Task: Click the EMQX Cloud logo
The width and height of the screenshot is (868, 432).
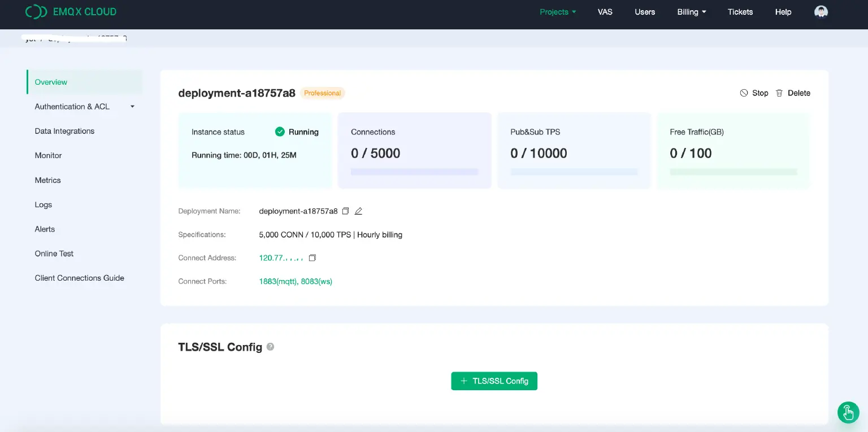Action: click(x=71, y=12)
